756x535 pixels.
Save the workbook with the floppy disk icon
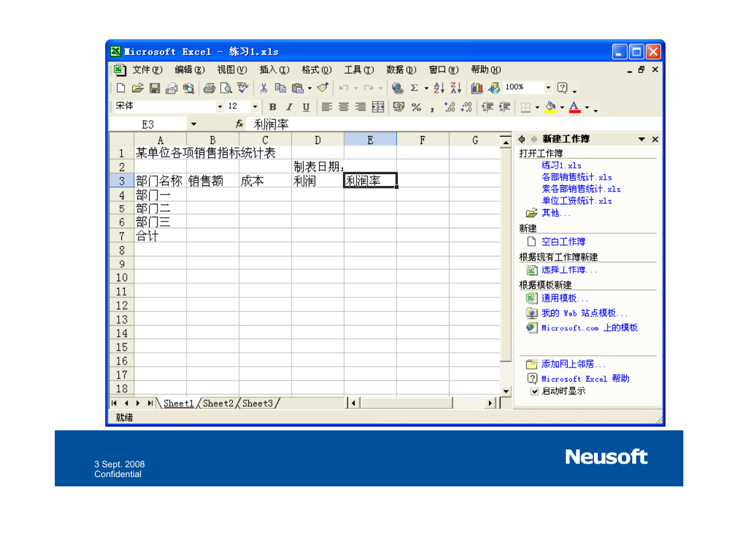[x=155, y=88]
